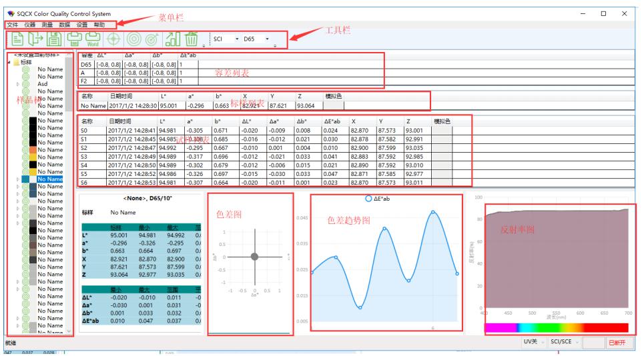
Task: Click the save toolbar icon
Action: [x=54, y=40]
